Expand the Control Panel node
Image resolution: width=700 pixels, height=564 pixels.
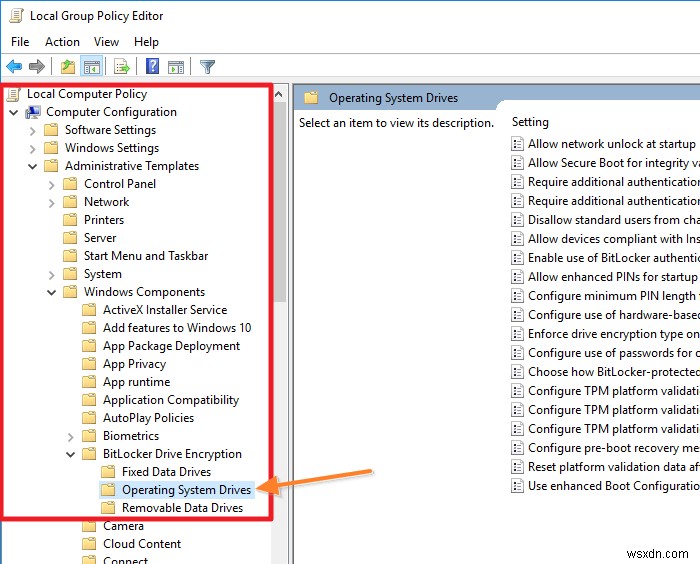pyautogui.click(x=51, y=185)
